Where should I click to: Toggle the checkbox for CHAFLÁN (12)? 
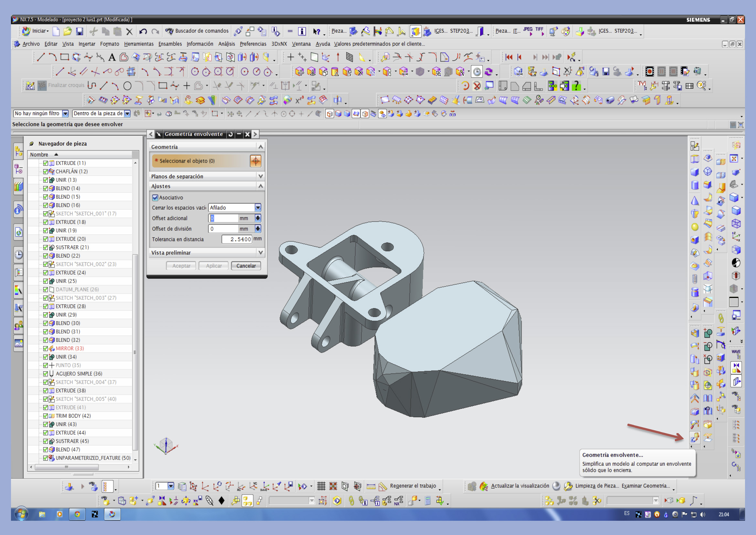[46, 172]
